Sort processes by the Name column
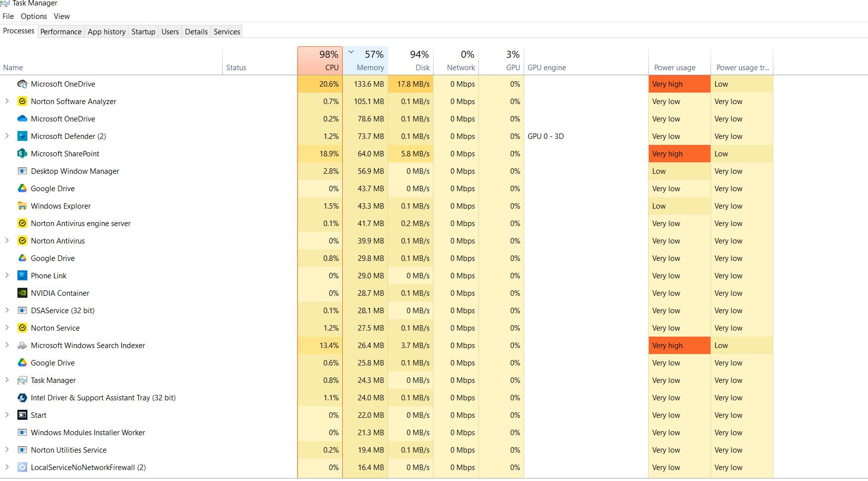Screen dimensions: 868x481 point(111,61)
